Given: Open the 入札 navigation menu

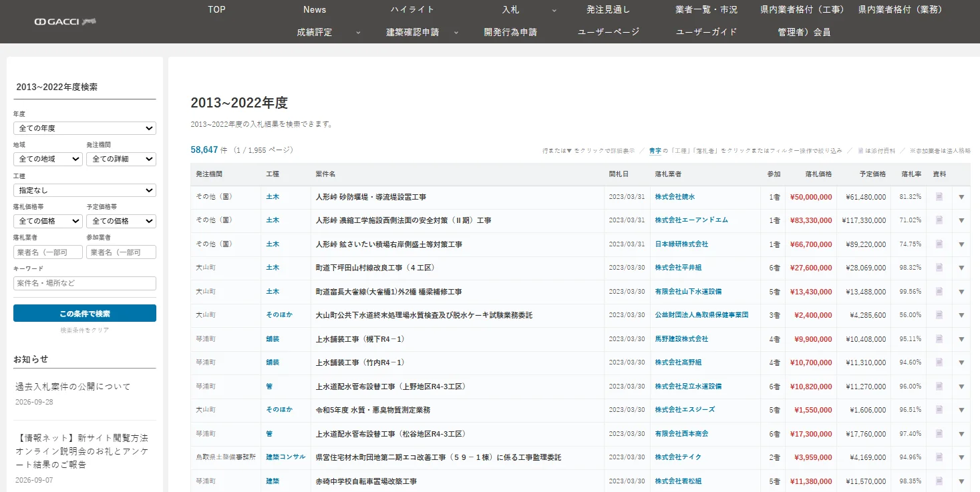Looking at the screenshot, I should (x=510, y=9).
